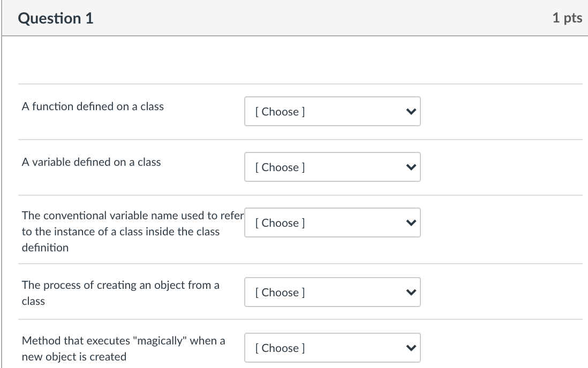
Task: Open dropdown for "A variable defined on a class"
Action: tap(332, 167)
